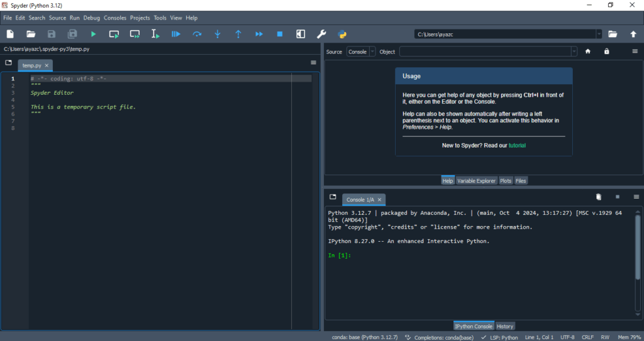Screen dimensions: 644x341
Task: Open Preferences with wrench icon
Action: coord(321,34)
